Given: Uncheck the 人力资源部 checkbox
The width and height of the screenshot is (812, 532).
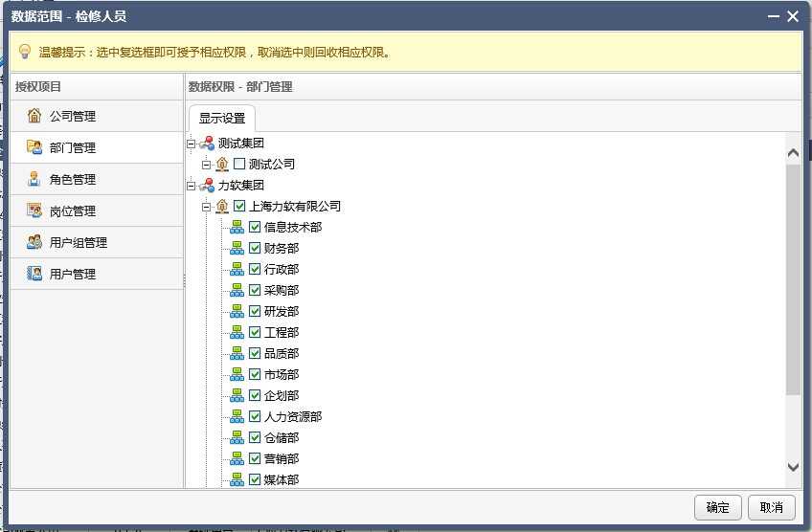Looking at the screenshot, I should (255, 416).
